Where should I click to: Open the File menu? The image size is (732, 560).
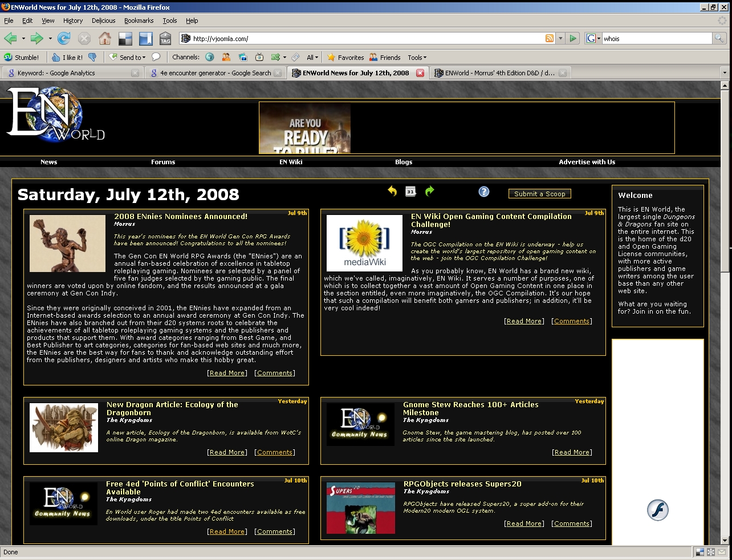click(x=9, y=21)
